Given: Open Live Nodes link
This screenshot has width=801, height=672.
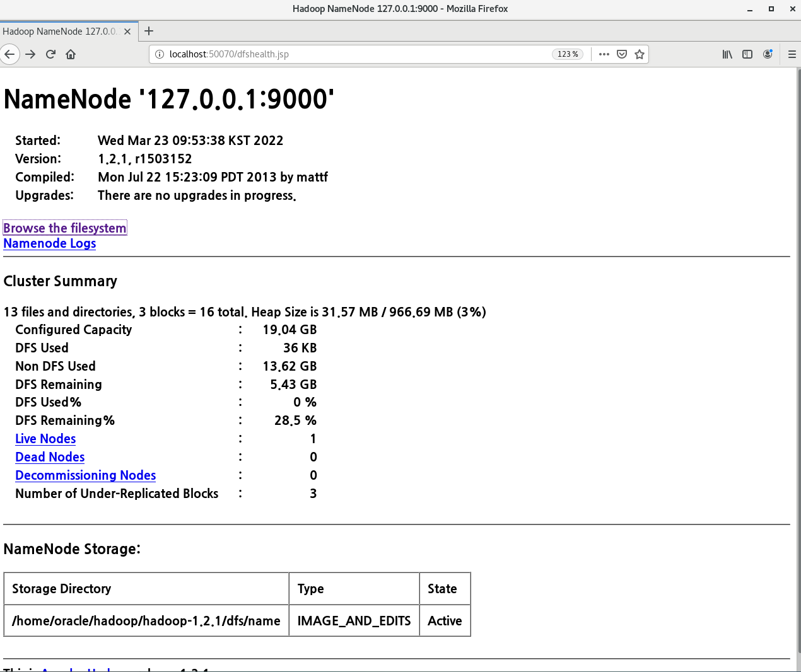Looking at the screenshot, I should pyautogui.click(x=45, y=439).
